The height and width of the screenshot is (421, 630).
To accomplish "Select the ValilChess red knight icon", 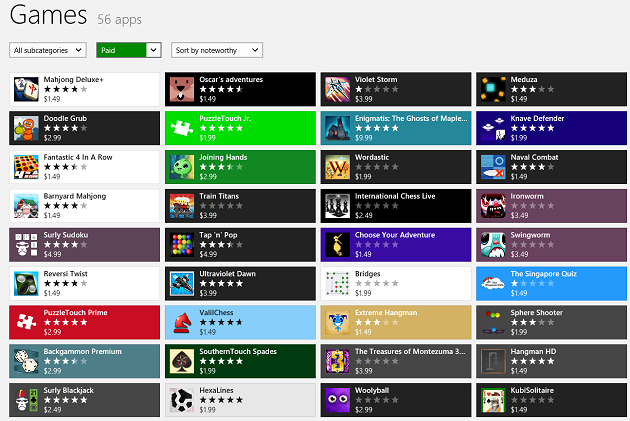I will pyautogui.click(x=182, y=322).
